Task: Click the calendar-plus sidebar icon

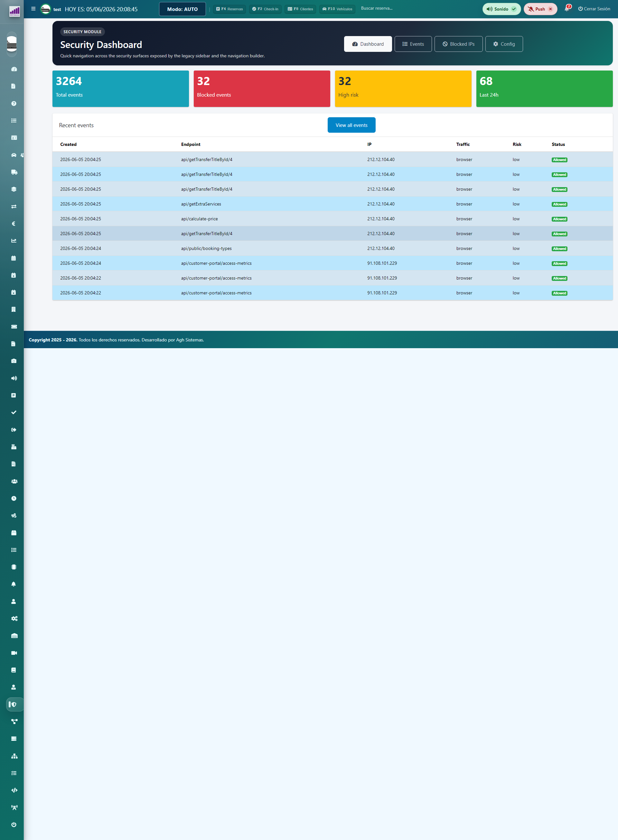Action: point(14,275)
